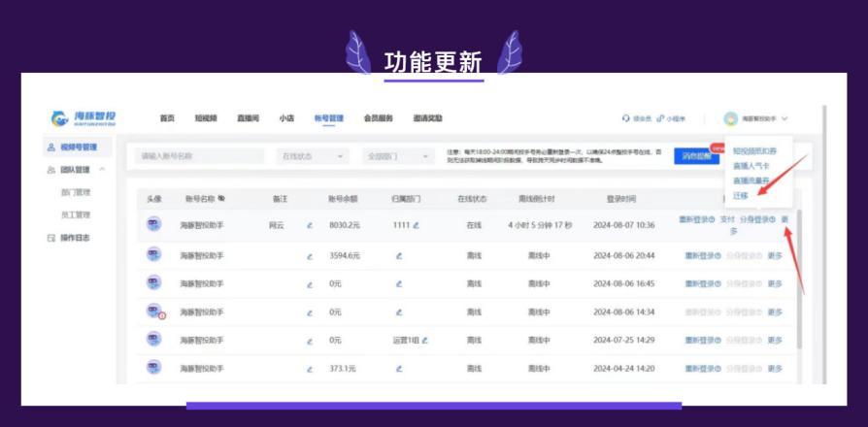Screen dimensions: 868x427
Task: Click the 海豚智投 dolphin logo
Action: point(83,118)
